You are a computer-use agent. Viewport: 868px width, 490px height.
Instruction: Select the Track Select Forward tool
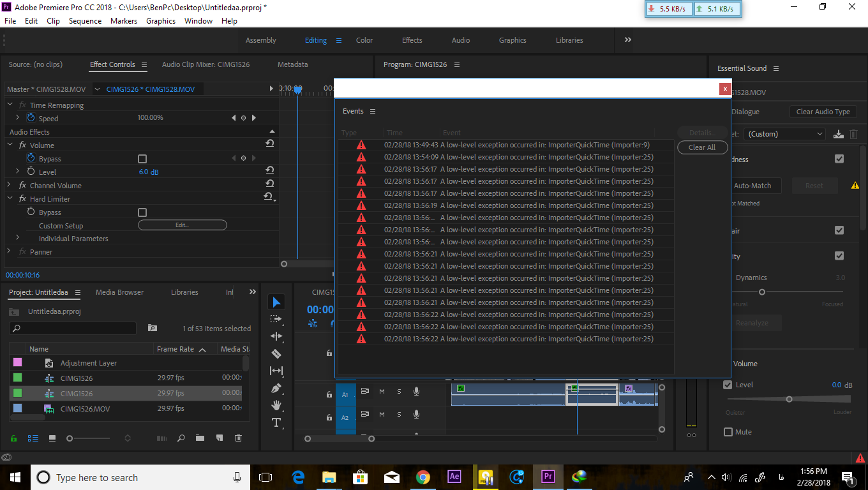tap(276, 319)
